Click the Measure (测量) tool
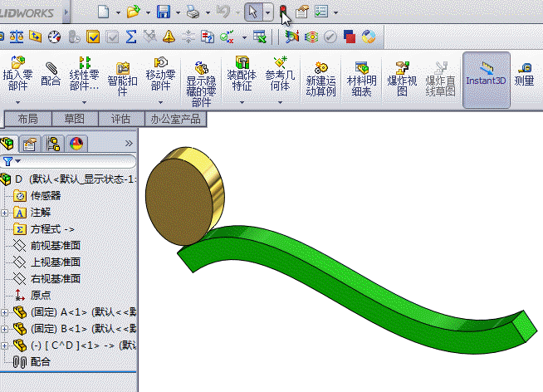Screen dimensions: 543x392 [524, 74]
